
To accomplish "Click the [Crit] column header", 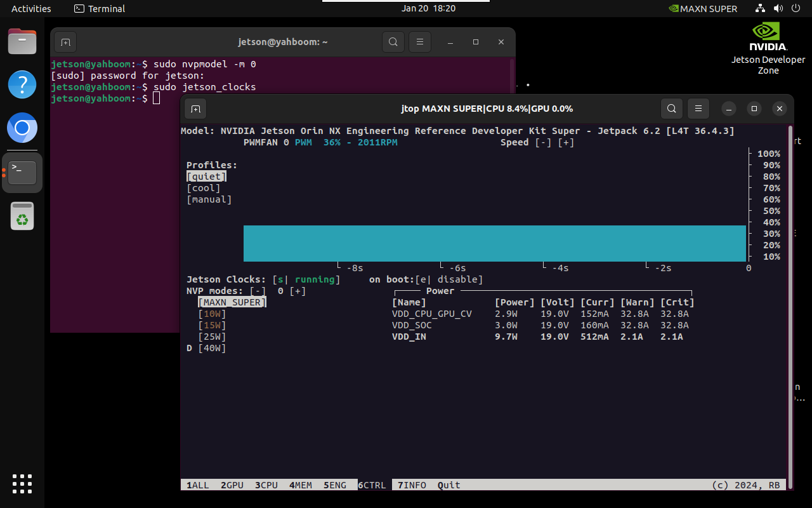I will (x=678, y=302).
